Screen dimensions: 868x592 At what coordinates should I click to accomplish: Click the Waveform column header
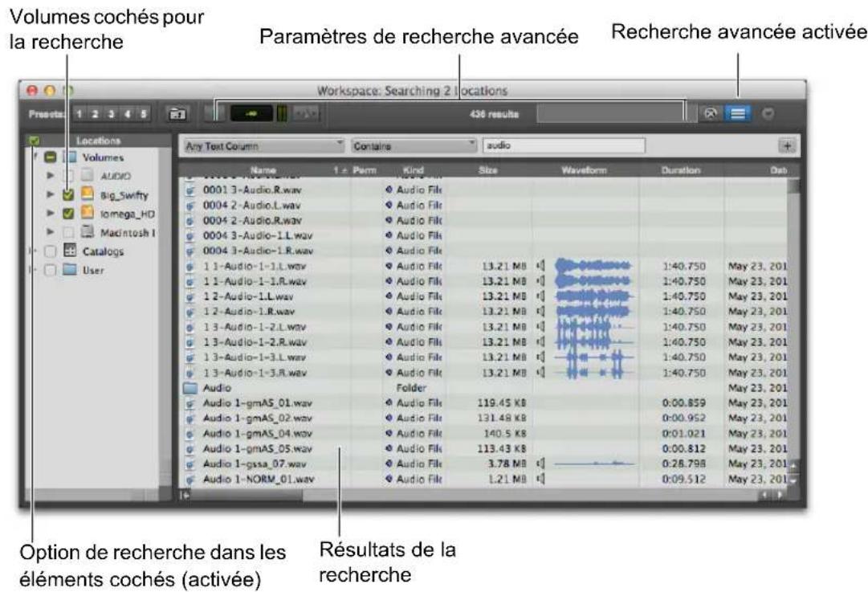coord(584,170)
